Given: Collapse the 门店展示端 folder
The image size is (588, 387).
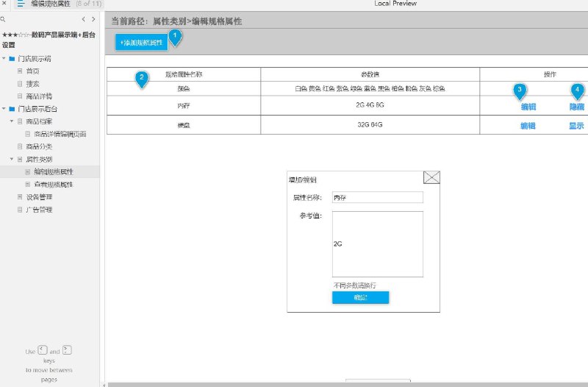Looking at the screenshot, I should click(4, 59).
